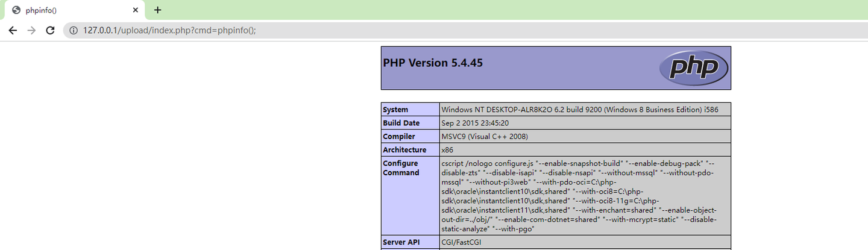The image size is (868, 250).
Task: Click the CGI/FastCGI value
Action: coord(461,243)
